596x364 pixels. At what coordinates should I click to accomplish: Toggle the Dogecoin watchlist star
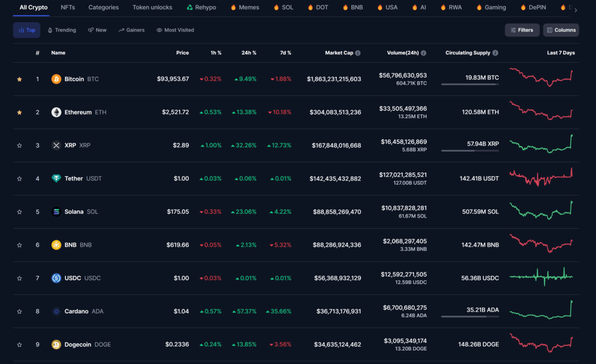tap(20, 344)
